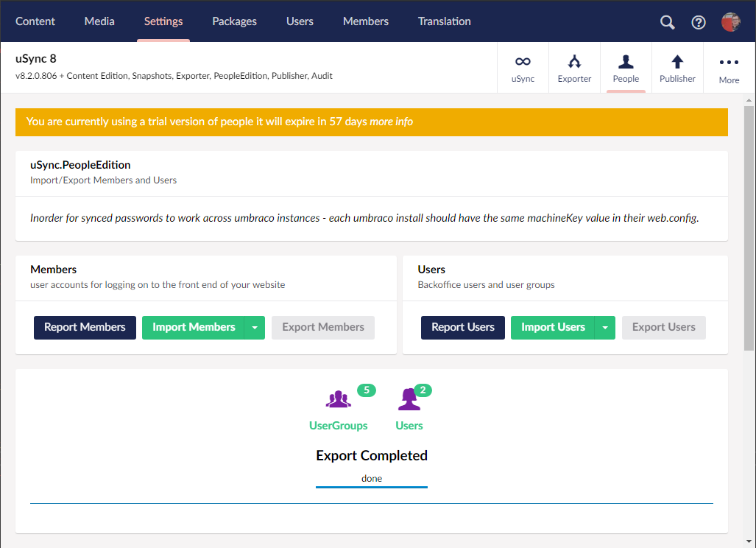Click the Users icon with badge 2
The height and width of the screenshot is (548, 756).
[x=409, y=398]
